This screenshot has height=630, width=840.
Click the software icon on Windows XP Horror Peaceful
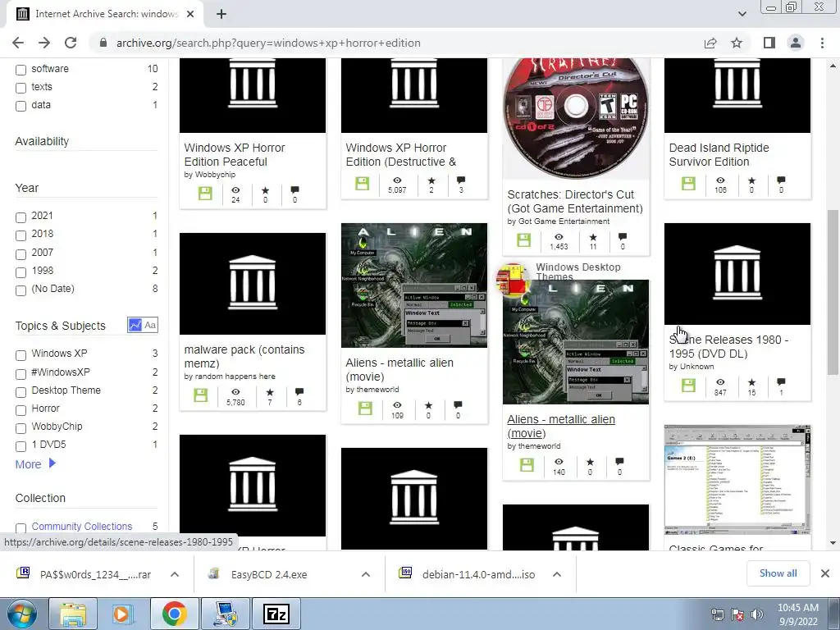click(205, 194)
